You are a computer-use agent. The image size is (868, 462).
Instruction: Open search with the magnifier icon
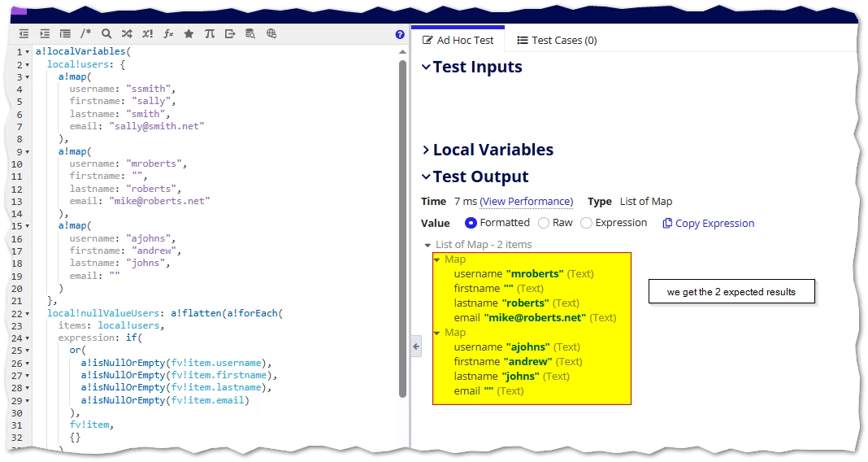106,34
